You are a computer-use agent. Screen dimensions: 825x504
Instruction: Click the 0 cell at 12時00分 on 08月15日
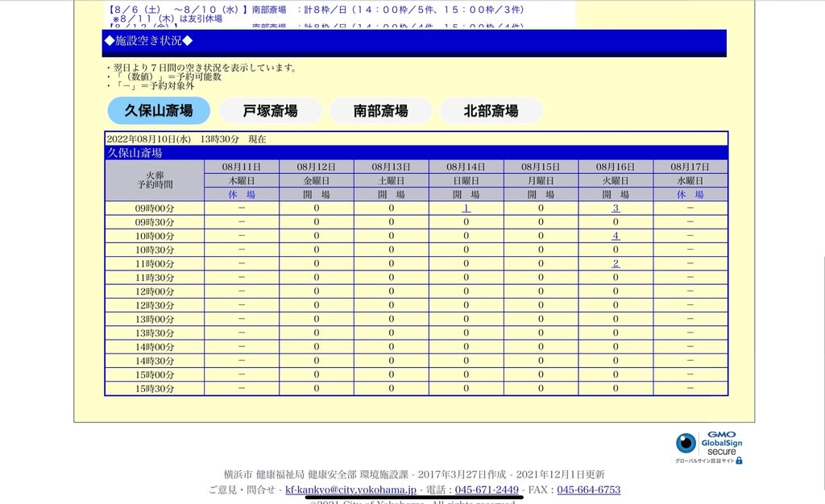[541, 291]
